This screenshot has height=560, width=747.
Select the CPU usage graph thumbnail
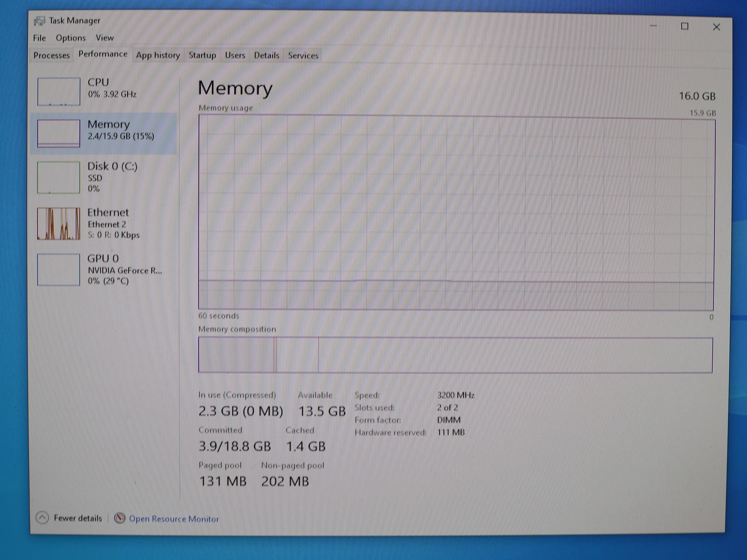click(x=59, y=92)
